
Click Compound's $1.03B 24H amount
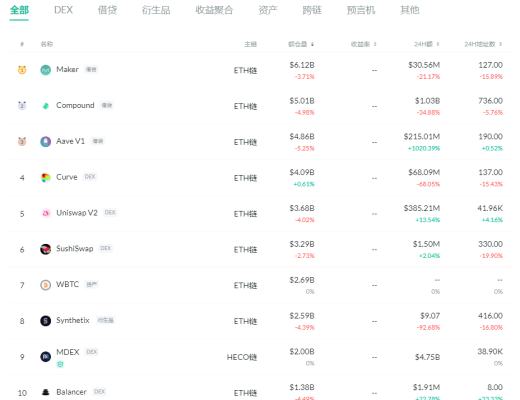pos(427,101)
